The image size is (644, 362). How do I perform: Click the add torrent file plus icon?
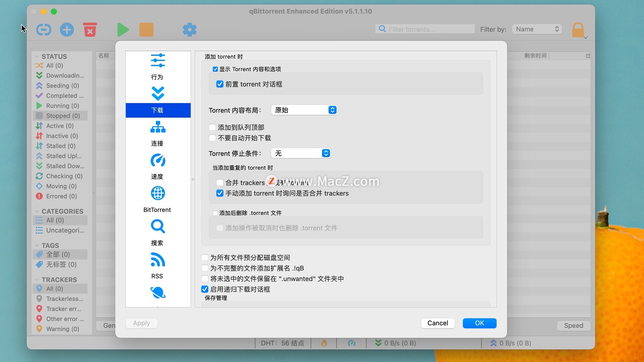tap(67, 30)
